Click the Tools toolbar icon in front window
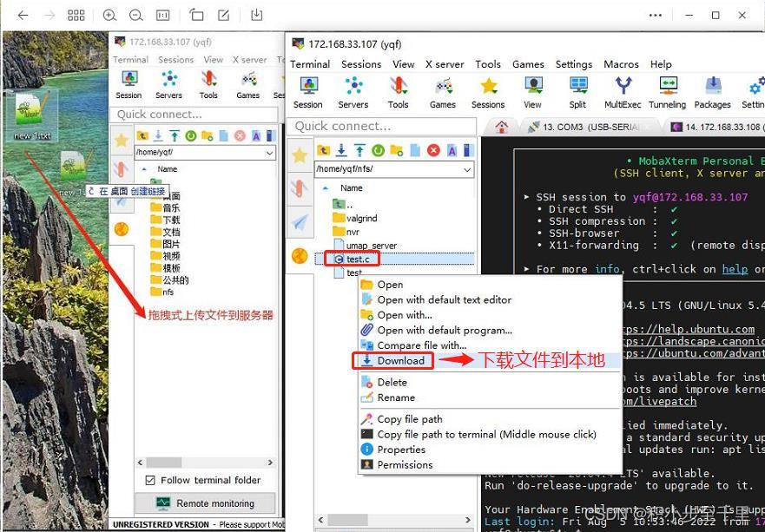Viewport: 765px width, 532px height. click(398, 92)
